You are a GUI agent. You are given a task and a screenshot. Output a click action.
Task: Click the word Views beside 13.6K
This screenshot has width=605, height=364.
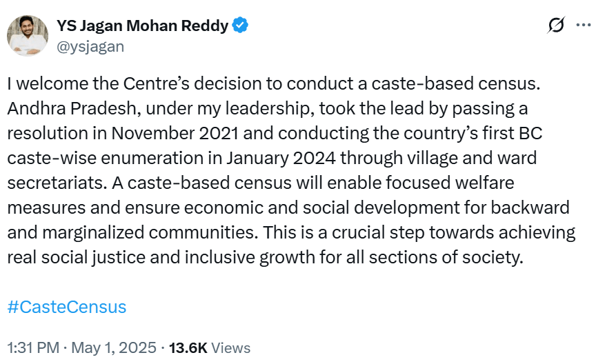pyautogui.click(x=230, y=348)
